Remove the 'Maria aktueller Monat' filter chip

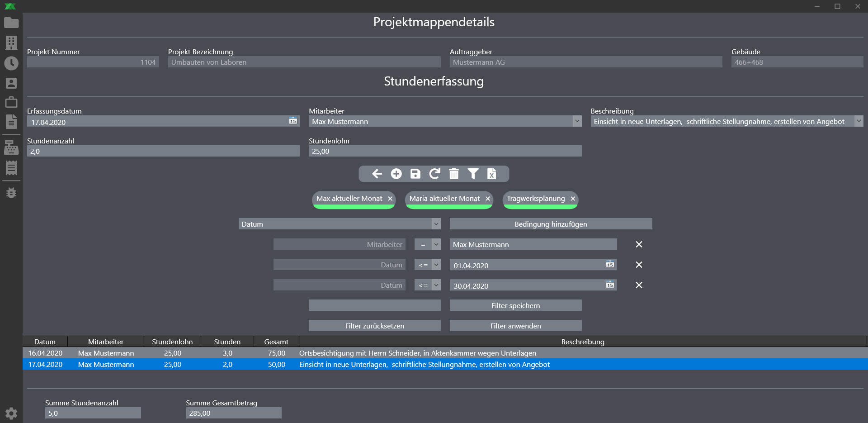(487, 198)
